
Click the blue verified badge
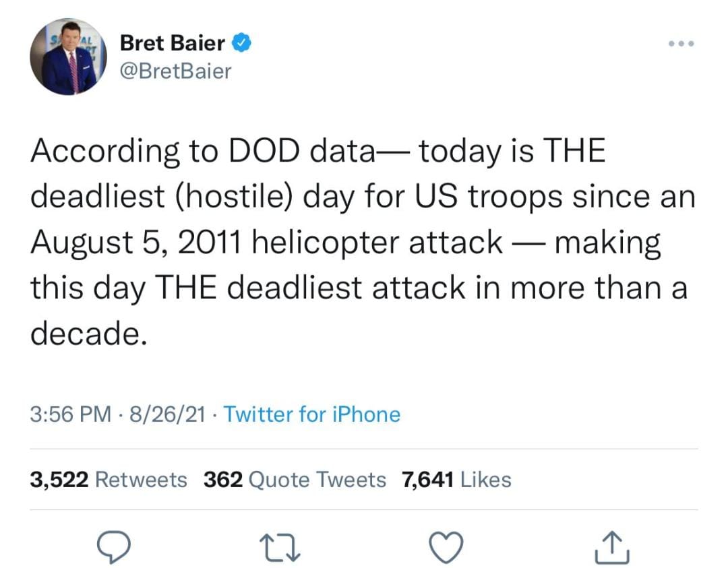coord(241,42)
